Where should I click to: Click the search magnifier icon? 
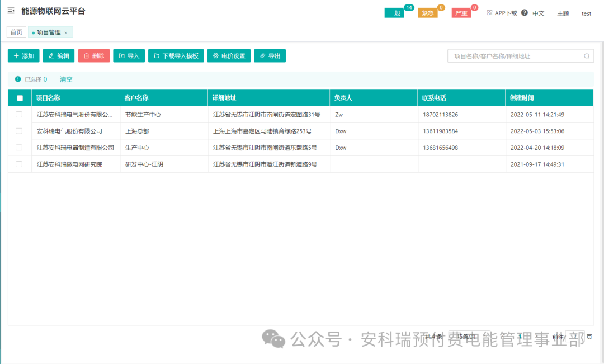click(586, 56)
